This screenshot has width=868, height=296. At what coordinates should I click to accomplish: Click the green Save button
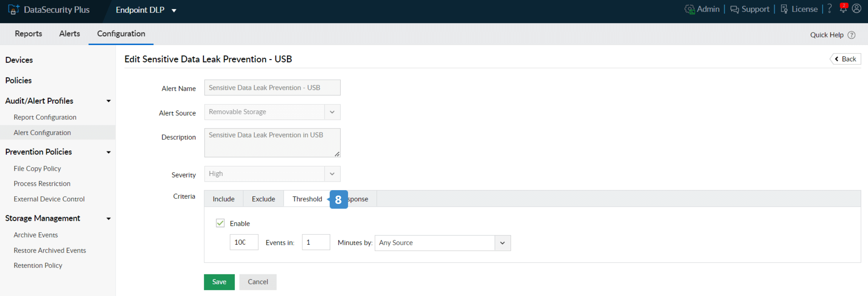click(x=219, y=282)
